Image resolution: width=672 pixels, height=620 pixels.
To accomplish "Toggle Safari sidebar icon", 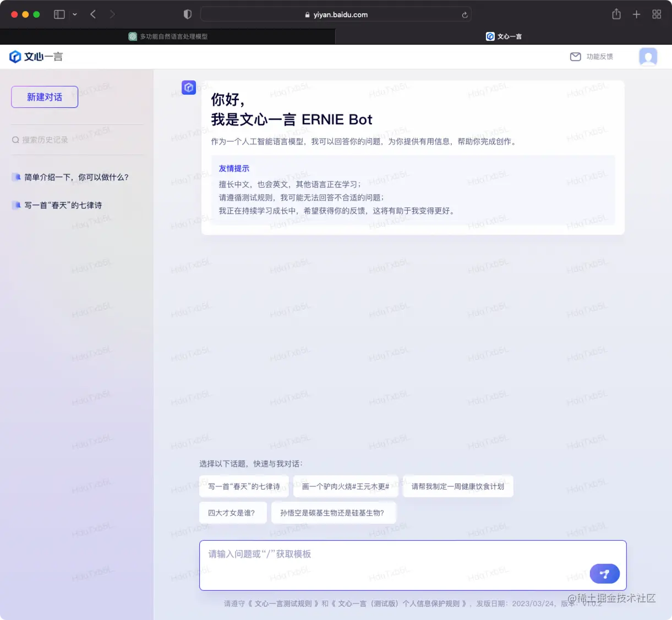I will coord(59,14).
